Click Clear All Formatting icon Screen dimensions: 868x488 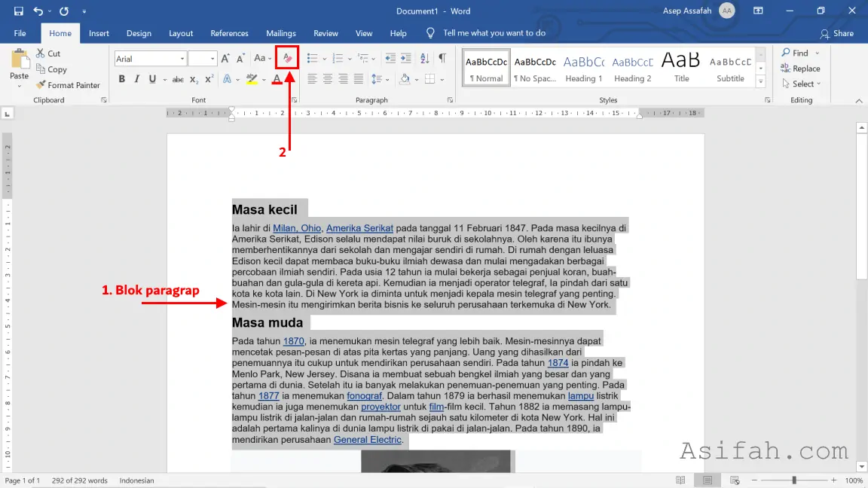pos(287,58)
